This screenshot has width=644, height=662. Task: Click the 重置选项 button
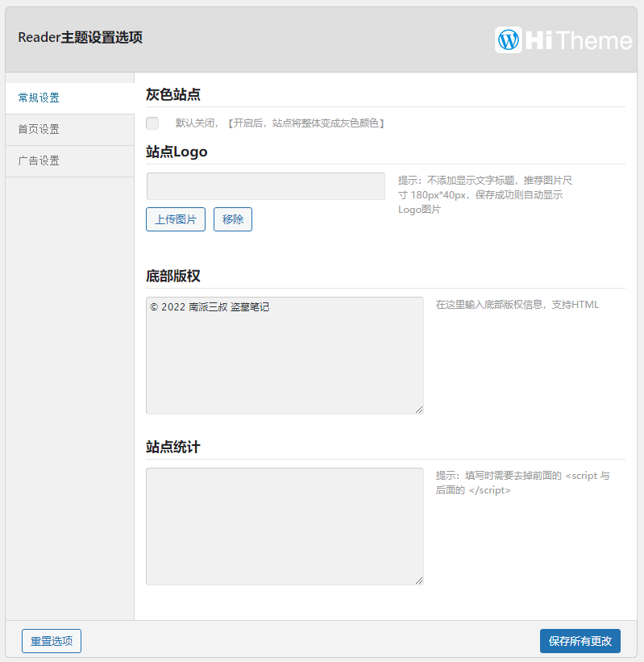(x=52, y=641)
